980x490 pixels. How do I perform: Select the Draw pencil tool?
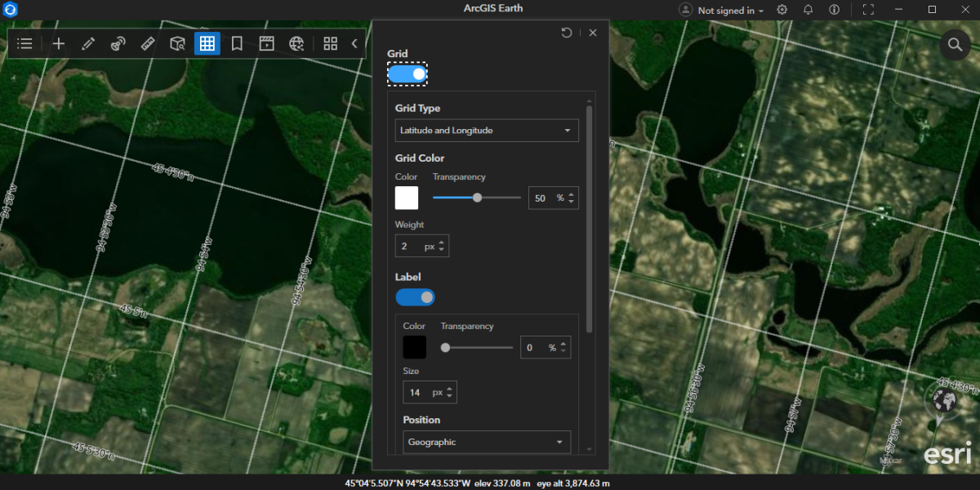[x=88, y=43]
